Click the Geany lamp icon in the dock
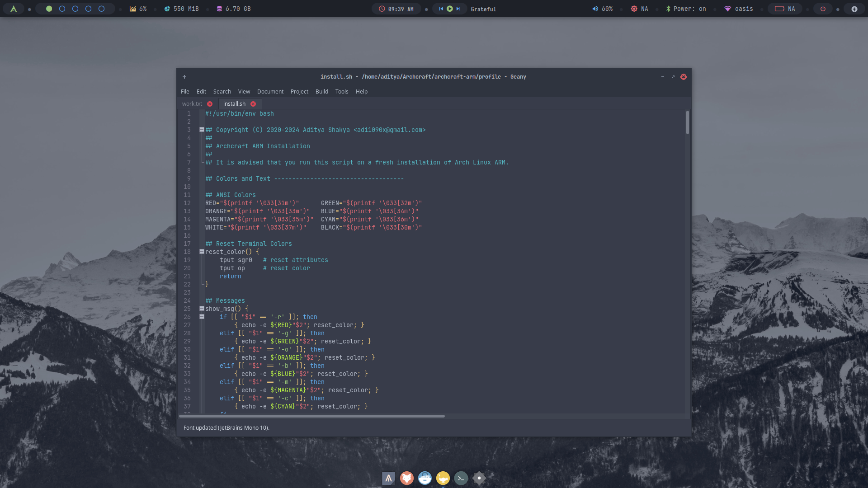 [x=443, y=478]
